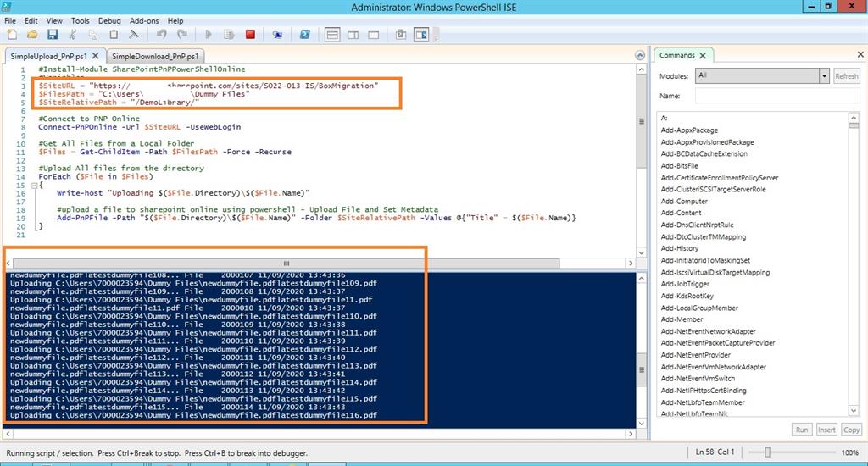
Task: Select Add-Content in the commands list
Action: coord(681,213)
